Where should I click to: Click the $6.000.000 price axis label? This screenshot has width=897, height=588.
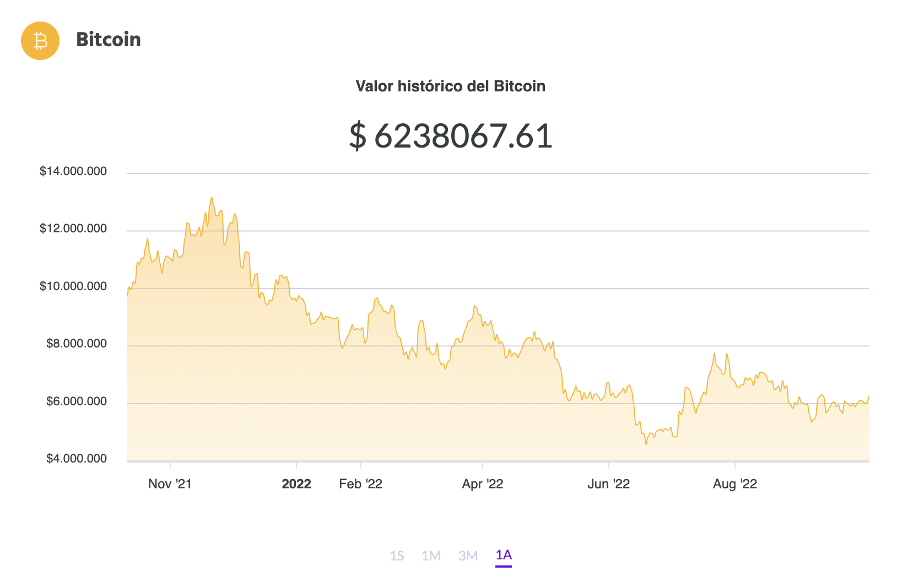pyautogui.click(x=77, y=401)
